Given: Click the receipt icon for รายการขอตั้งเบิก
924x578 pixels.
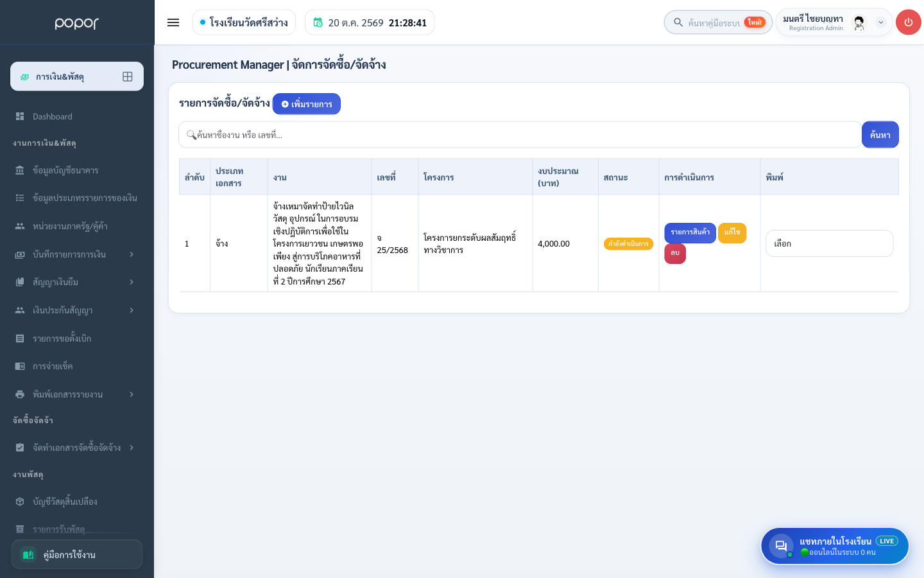Looking at the screenshot, I should (x=20, y=338).
